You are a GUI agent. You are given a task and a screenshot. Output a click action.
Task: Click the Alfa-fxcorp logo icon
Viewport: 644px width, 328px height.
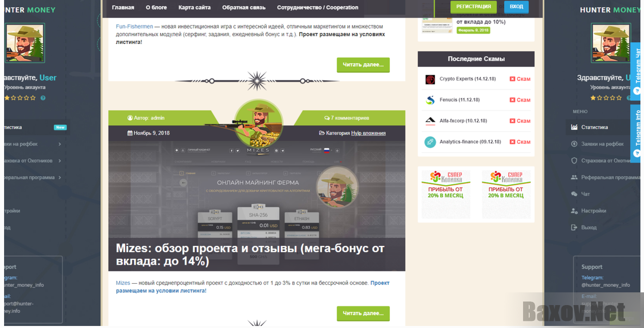pos(430,121)
